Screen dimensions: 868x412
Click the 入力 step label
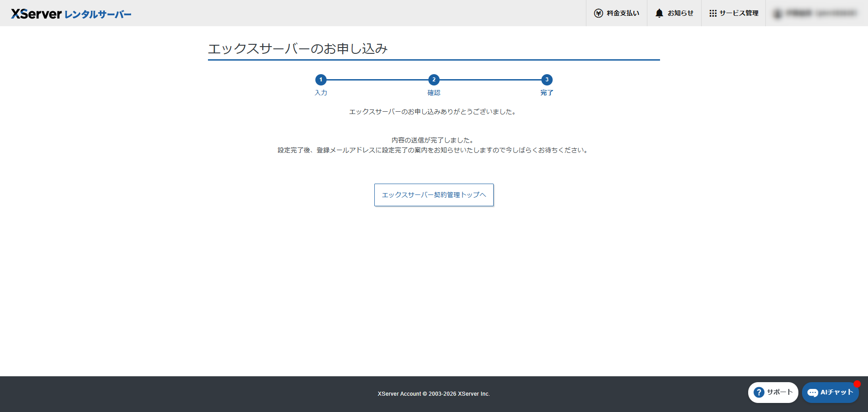point(321,93)
